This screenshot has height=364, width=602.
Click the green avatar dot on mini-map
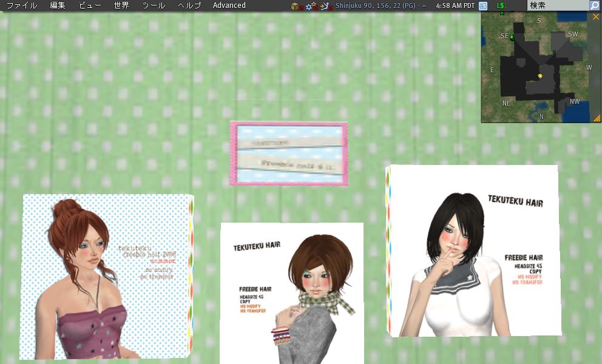(x=512, y=37)
